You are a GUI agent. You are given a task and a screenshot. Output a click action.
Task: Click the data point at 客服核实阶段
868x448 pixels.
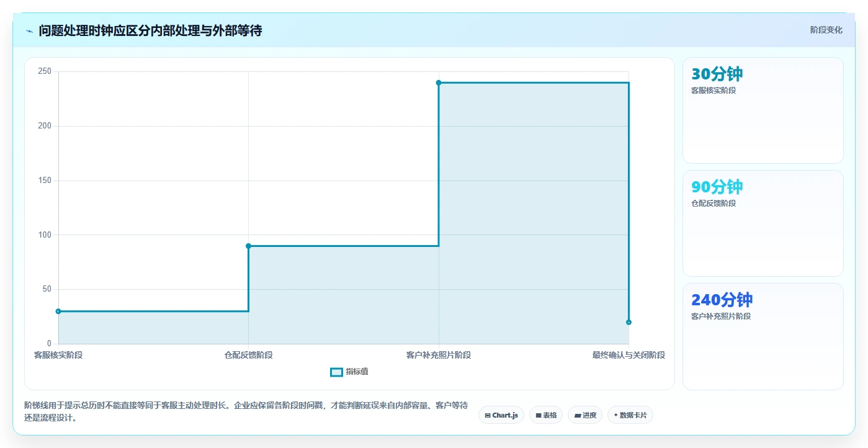(x=58, y=311)
